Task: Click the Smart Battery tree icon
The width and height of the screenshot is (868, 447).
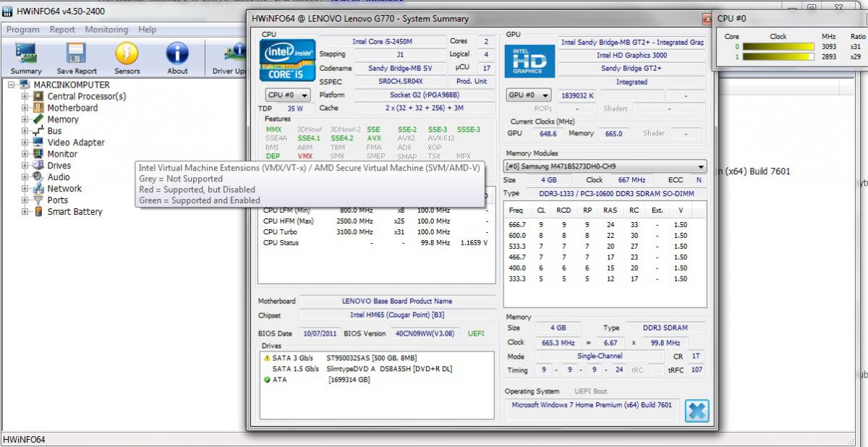Action: (x=39, y=212)
